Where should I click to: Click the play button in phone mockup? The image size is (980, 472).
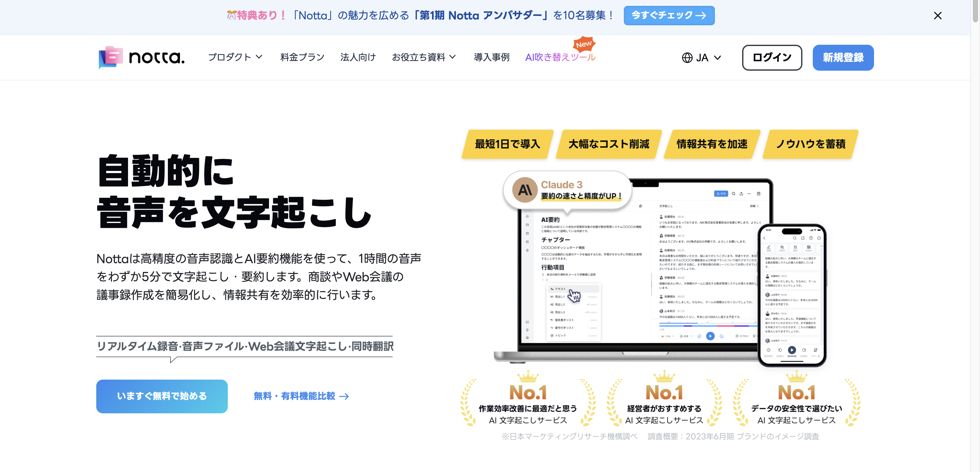coord(792,350)
